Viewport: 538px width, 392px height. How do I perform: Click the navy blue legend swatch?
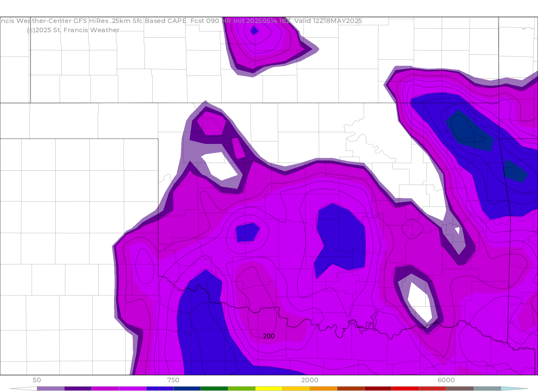tap(187, 388)
